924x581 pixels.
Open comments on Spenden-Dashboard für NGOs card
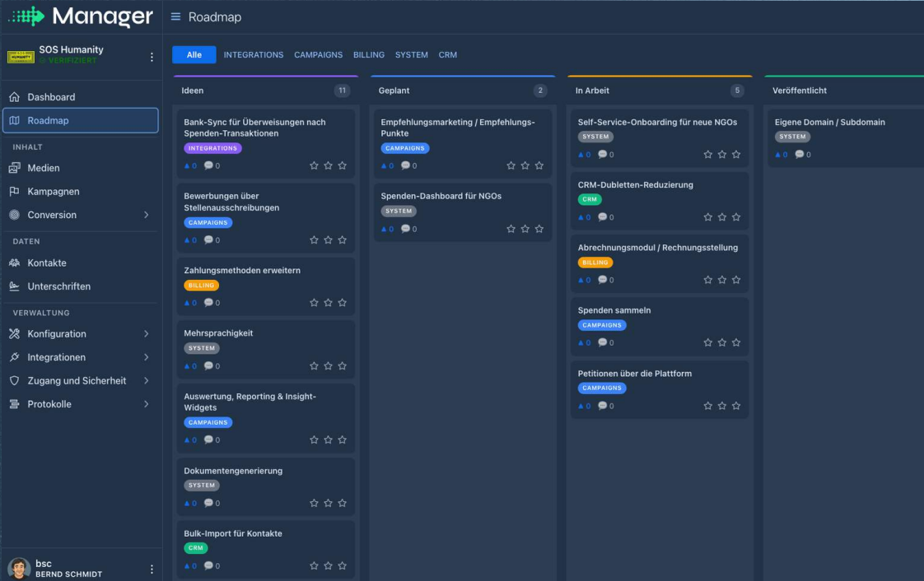click(x=409, y=229)
